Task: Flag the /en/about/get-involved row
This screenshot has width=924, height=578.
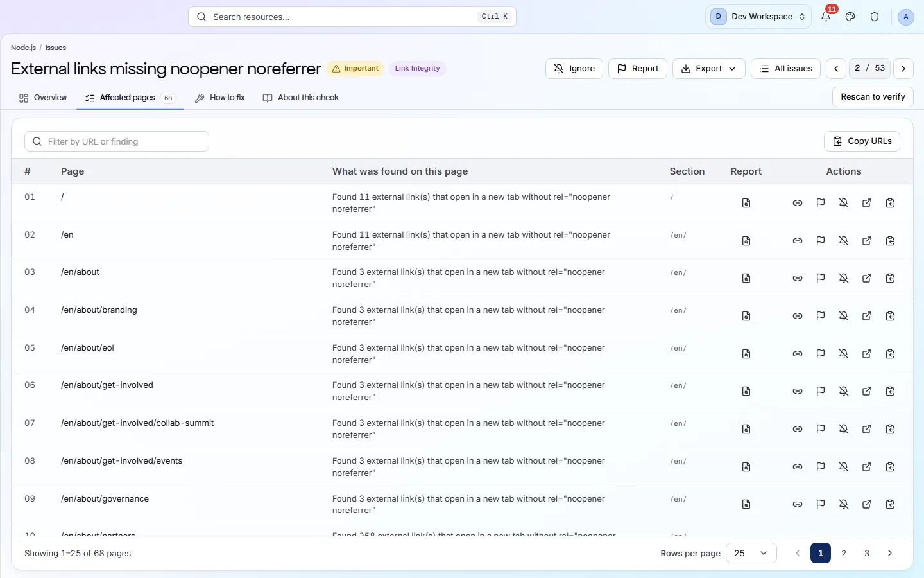Action: 821,391
